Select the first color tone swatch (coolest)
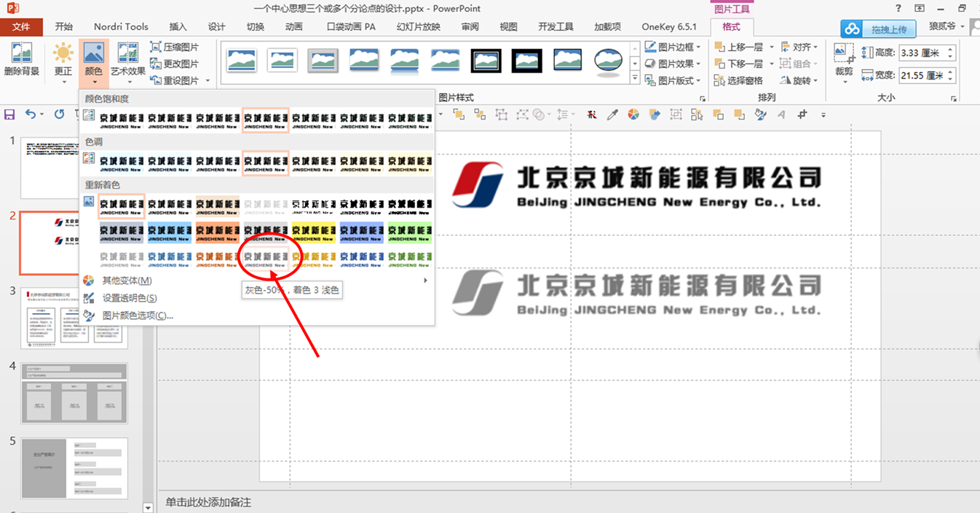Viewport: 980px width, 513px height. (x=121, y=164)
